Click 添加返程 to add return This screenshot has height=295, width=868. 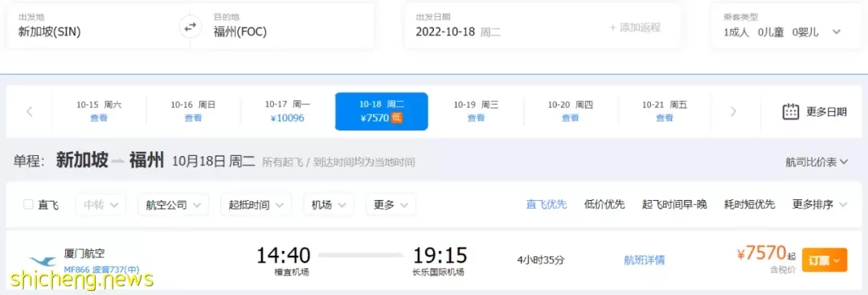(635, 27)
